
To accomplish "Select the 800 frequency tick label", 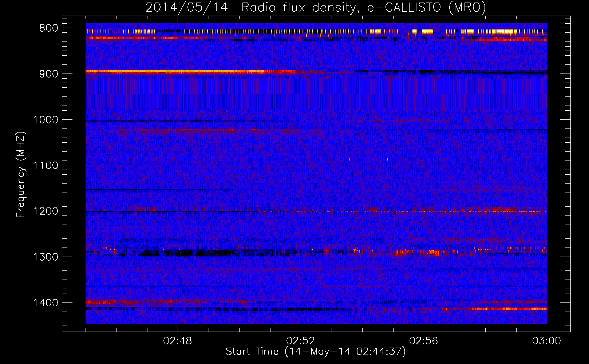I will [49, 28].
